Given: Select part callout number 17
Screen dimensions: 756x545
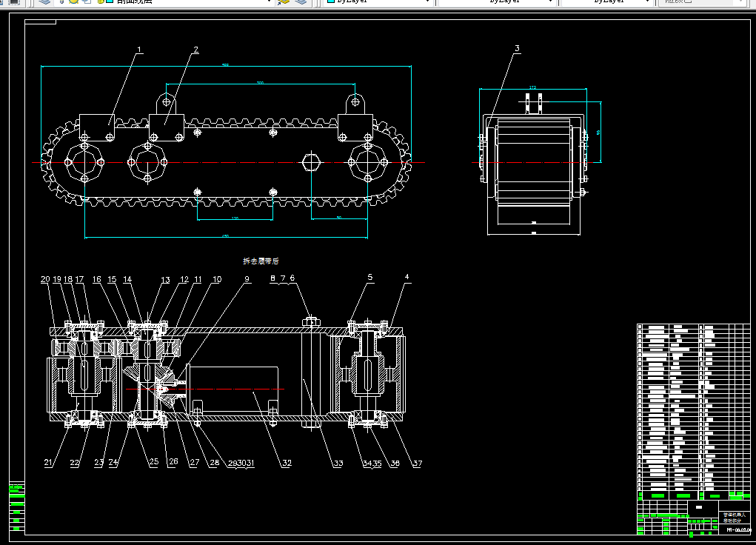Looking at the screenshot, I should pyautogui.click(x=79, y=279).
